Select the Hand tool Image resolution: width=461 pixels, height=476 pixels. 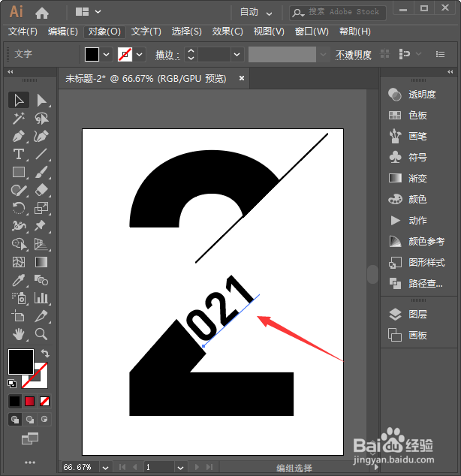click(x=19, y=334)
